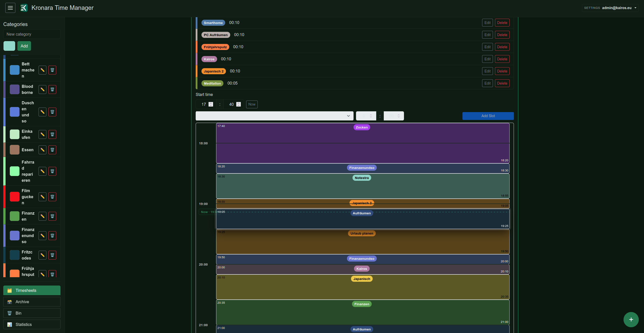The height and width of the screenshot is (333, 644).
Task: Click the start time hour stepper
Action: click(211, 104)
